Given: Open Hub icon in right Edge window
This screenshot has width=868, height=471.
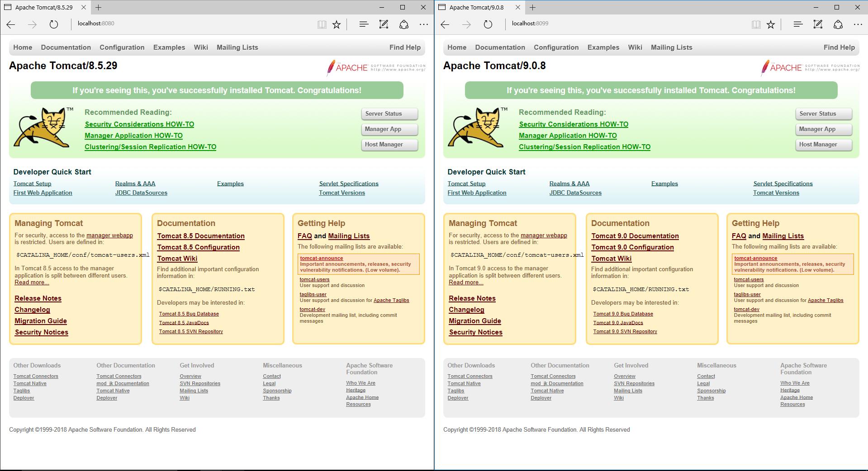Looking at the screenshot, I should click(x=798, y=24).
